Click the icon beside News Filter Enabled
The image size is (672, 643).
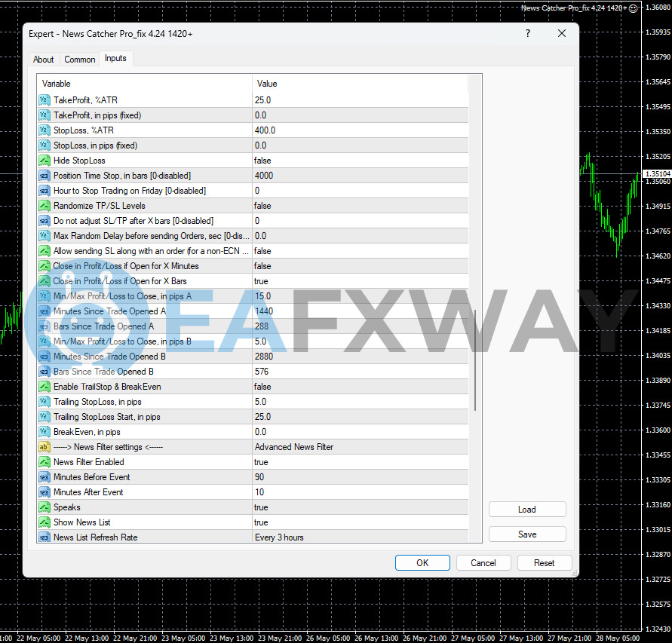(x=44, y=462)
